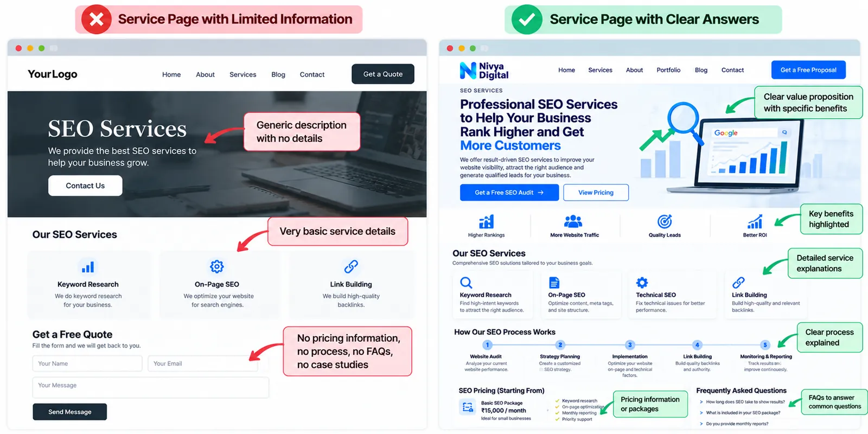Screen dimensions: 868x434
Task: Click the '₹15,000 / month' price text
Action: [x=503, y=411]
